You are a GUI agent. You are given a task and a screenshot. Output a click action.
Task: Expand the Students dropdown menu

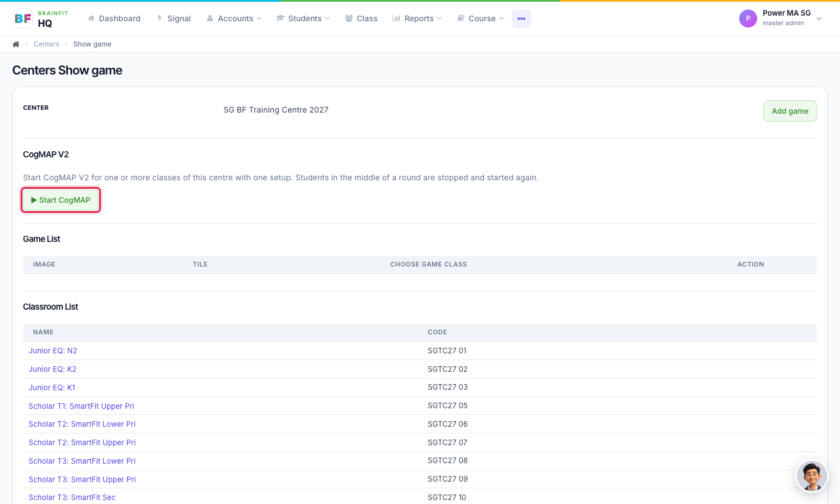[303, 18]
